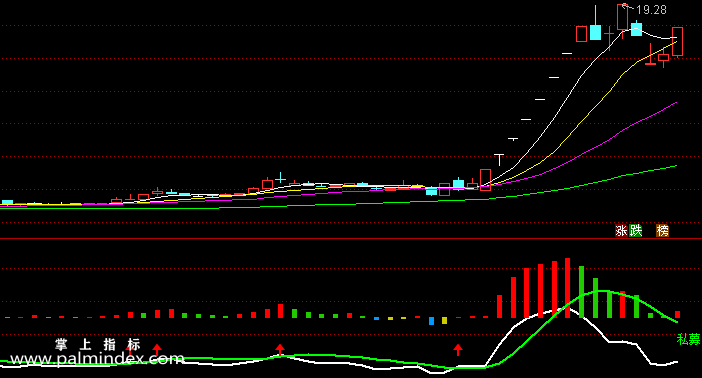Viewport: 702px width, 378px height.
Task: Select the 19.28 high price label
Action: (x=651, y=10)
